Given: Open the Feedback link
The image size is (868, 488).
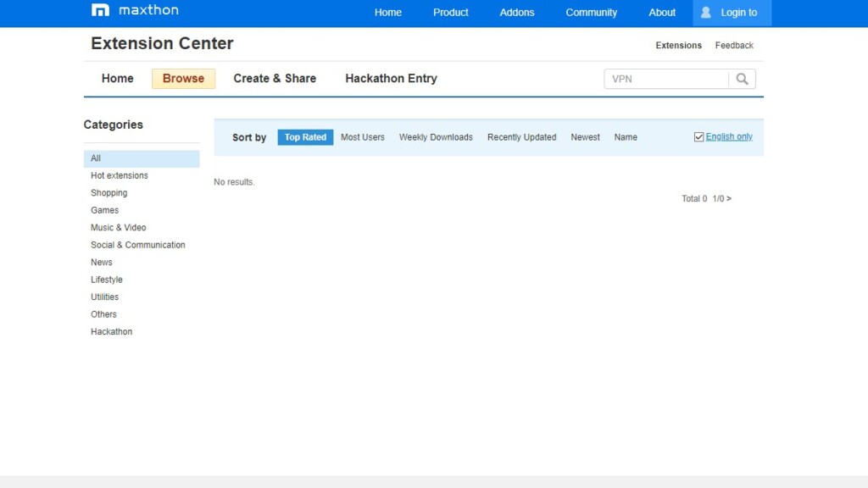Looking at the screenshot, I should 734,46.
